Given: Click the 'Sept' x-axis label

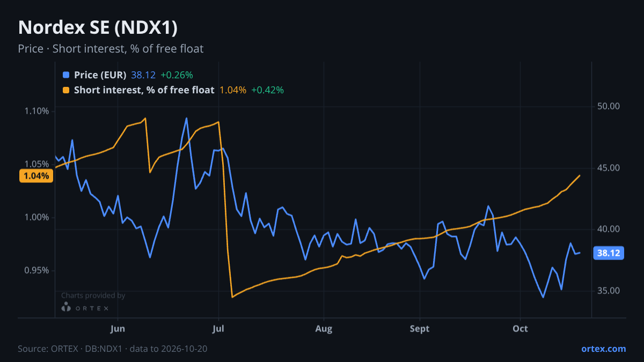Looking at the screenshot, I should click(x=420, y=329).
